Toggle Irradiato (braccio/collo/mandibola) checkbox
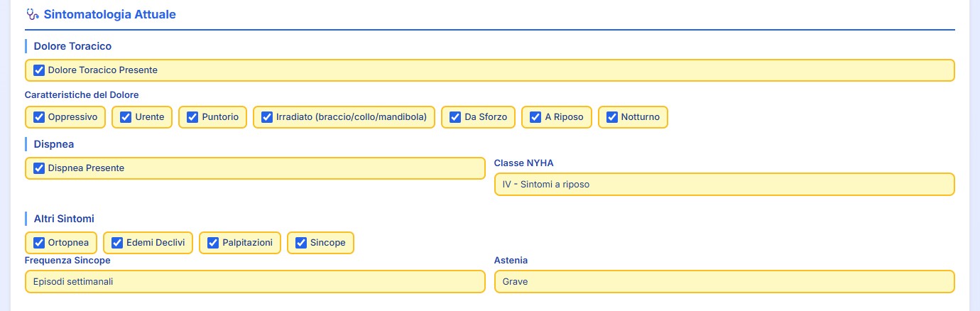980x311 pixels. (267, 117)
